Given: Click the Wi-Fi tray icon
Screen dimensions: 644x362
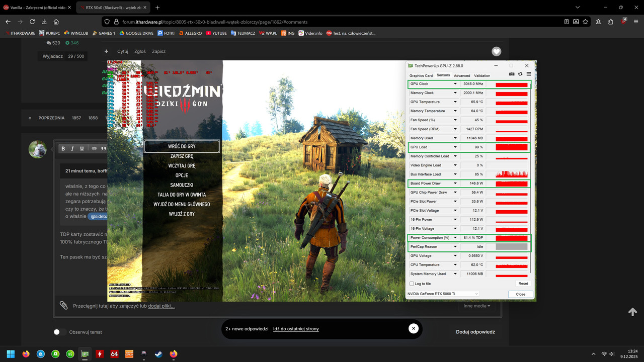Looking at the screenshot, I should coord(604,354).
